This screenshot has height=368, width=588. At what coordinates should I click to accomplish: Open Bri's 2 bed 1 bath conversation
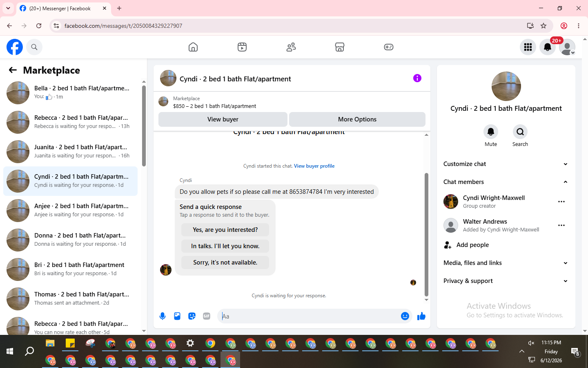pos(70,269)
